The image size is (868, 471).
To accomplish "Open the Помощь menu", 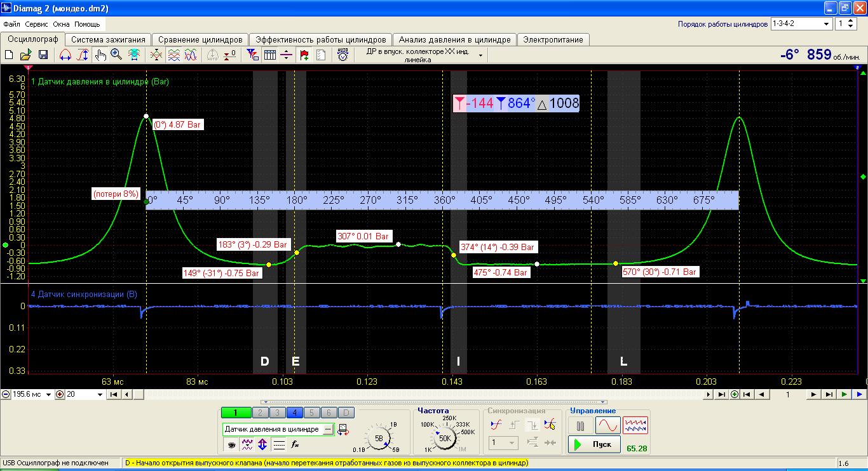I will point(87,24).
